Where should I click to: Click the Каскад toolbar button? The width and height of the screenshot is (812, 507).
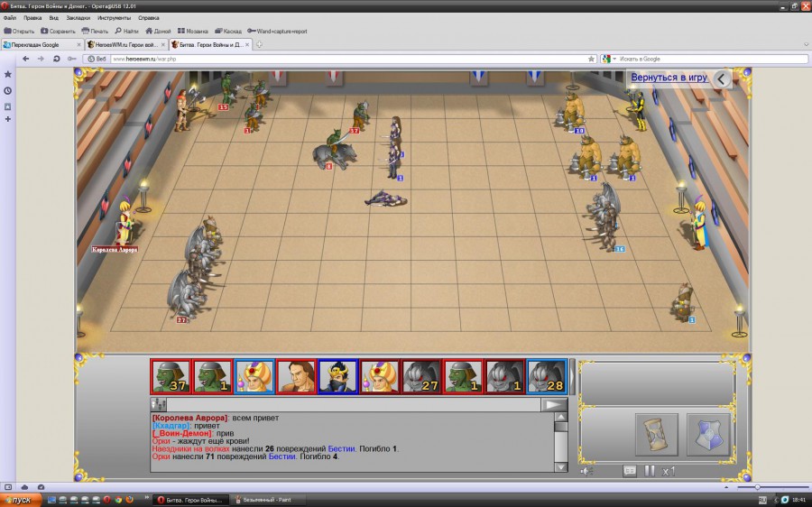pos(228,31)
